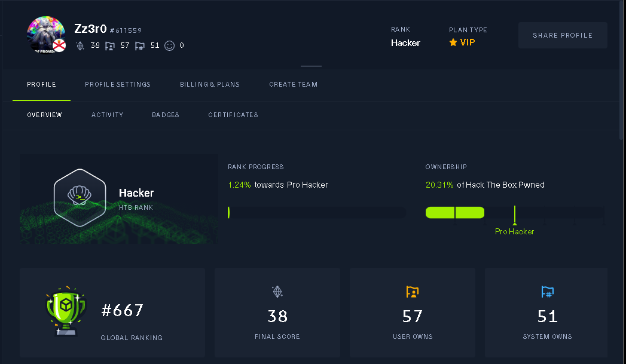Click the user avatar picture

tap(46, 35)
